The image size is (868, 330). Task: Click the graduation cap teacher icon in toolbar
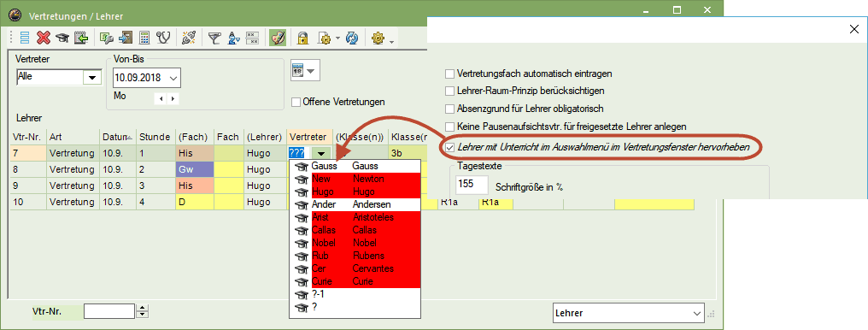coord(62,38)
